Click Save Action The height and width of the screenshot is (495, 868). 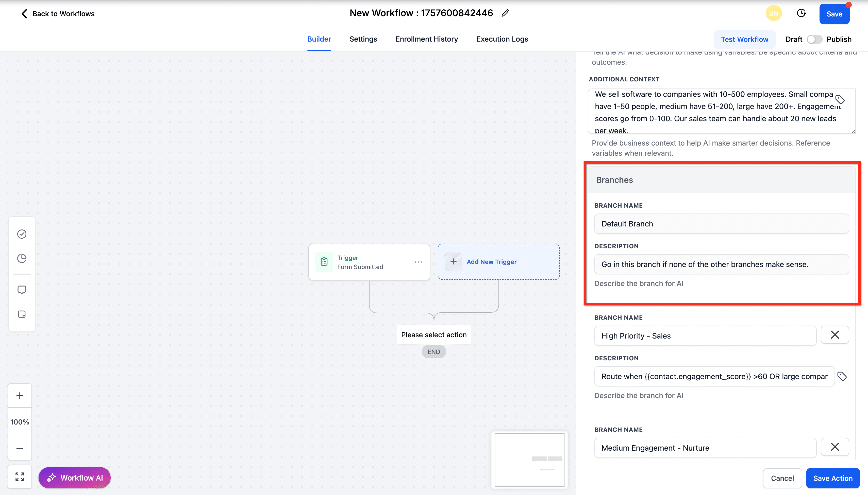[x=833, y=478]
